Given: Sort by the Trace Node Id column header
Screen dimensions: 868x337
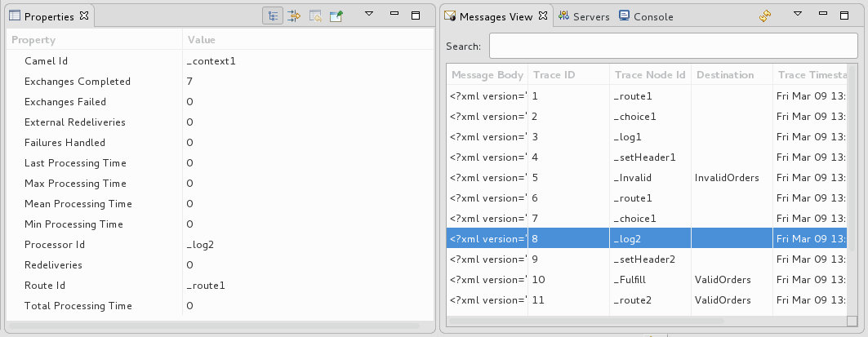Looking at the screenshot, I should (649, 75).
